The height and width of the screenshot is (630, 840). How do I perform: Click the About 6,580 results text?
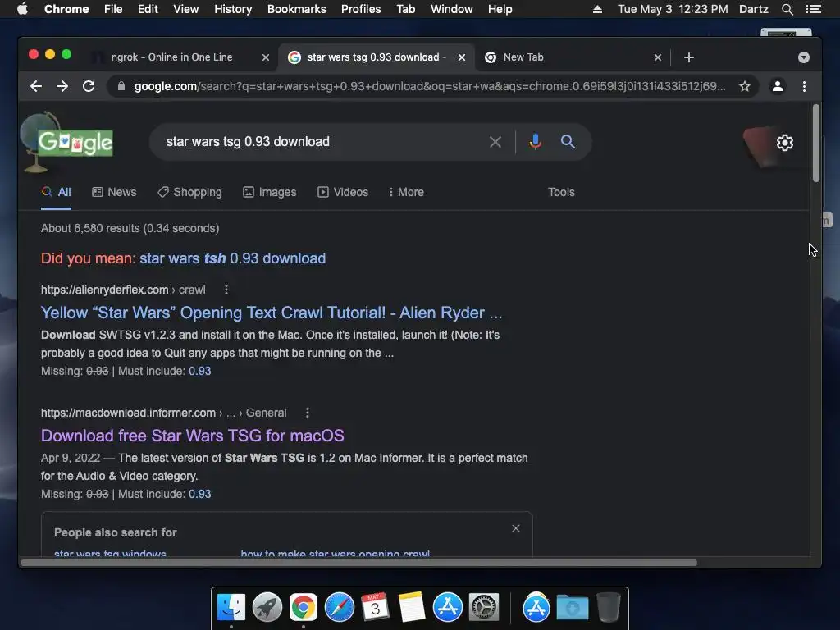(130, 229)
